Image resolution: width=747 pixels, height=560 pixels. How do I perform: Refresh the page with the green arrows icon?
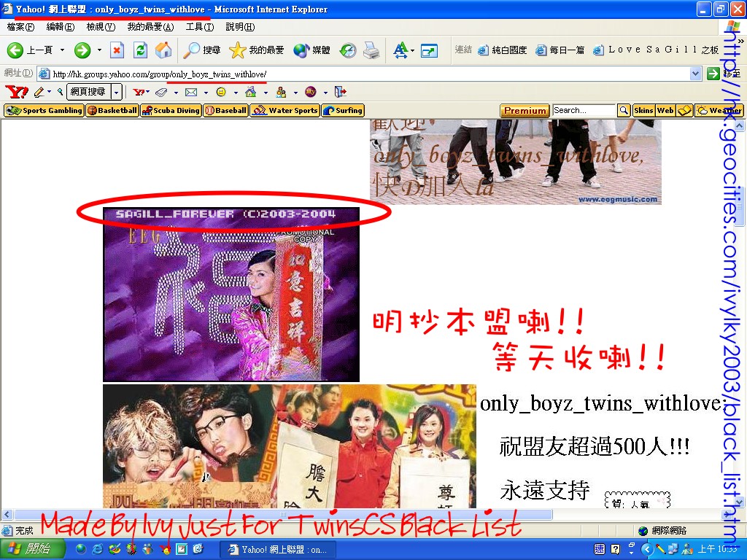[141, 50]
